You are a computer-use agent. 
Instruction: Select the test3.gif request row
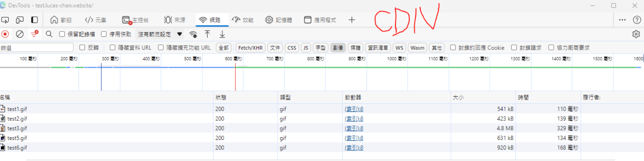click(x=322, y=128)
